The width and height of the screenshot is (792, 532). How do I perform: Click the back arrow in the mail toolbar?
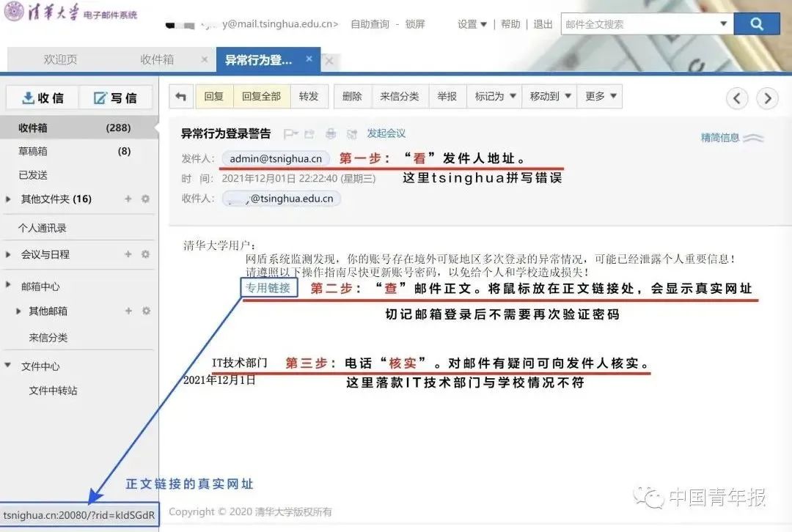click(180, 95)
